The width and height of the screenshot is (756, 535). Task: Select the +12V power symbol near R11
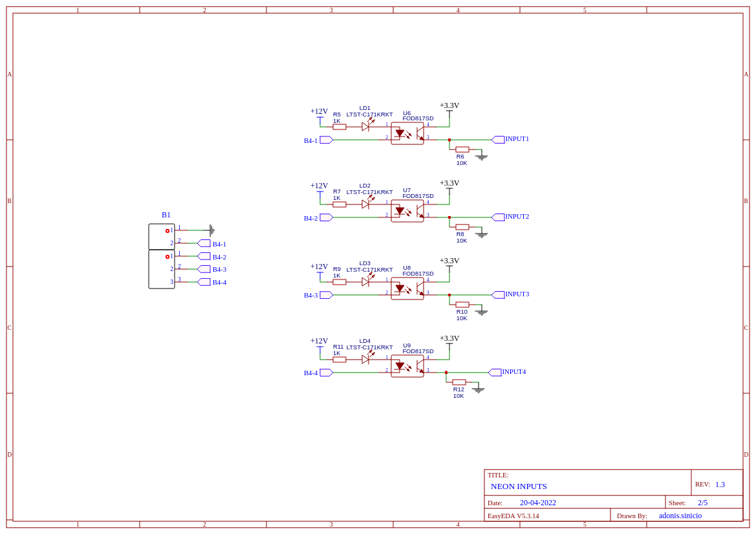point(319,344)
